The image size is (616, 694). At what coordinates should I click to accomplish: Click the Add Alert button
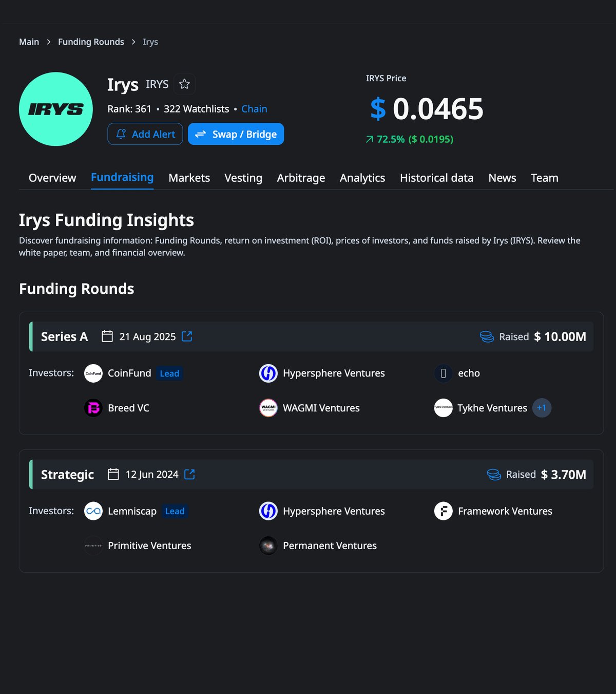(x=145, y=134)
